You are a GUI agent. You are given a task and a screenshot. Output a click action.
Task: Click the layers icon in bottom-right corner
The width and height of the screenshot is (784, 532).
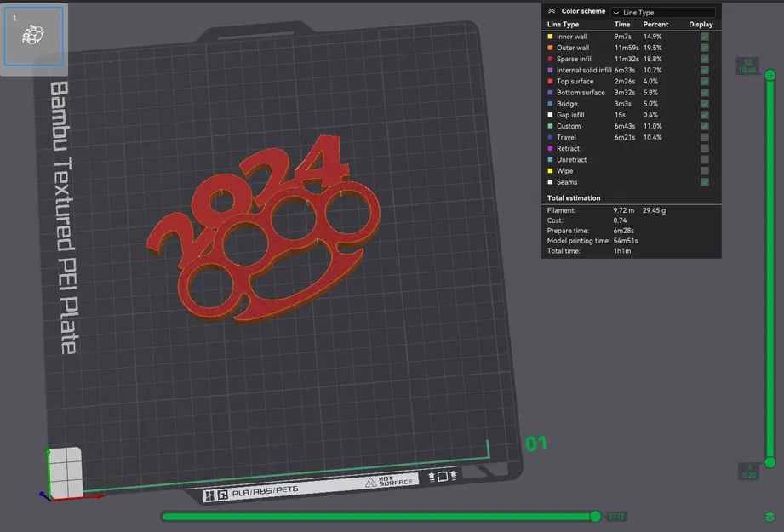tap(770, 517)
